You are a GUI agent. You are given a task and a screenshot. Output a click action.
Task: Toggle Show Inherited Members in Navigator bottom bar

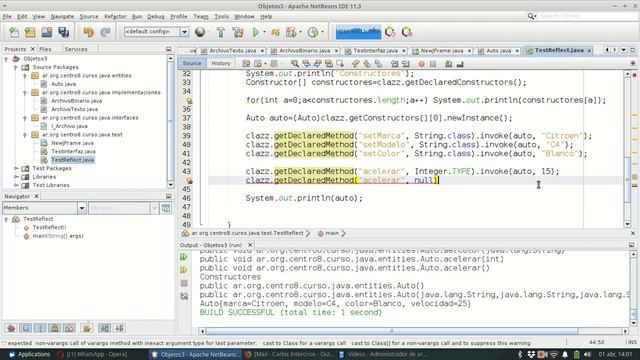(x=11, y=328)
